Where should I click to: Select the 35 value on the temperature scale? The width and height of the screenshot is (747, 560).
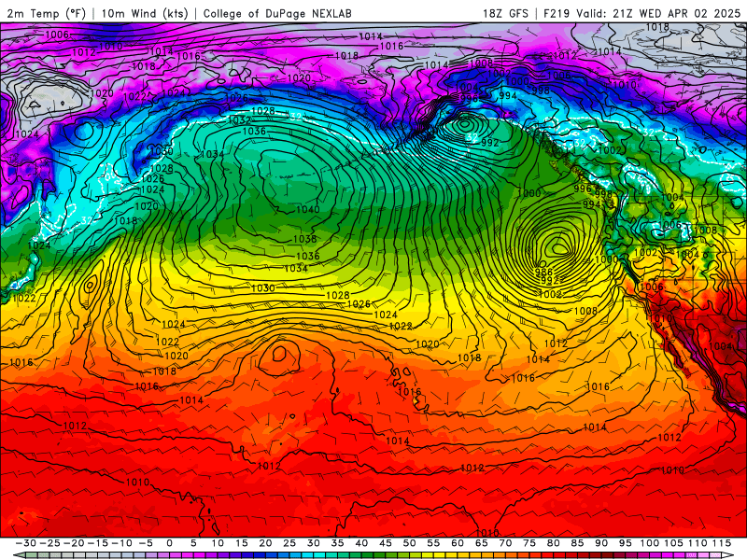[337, 543]
